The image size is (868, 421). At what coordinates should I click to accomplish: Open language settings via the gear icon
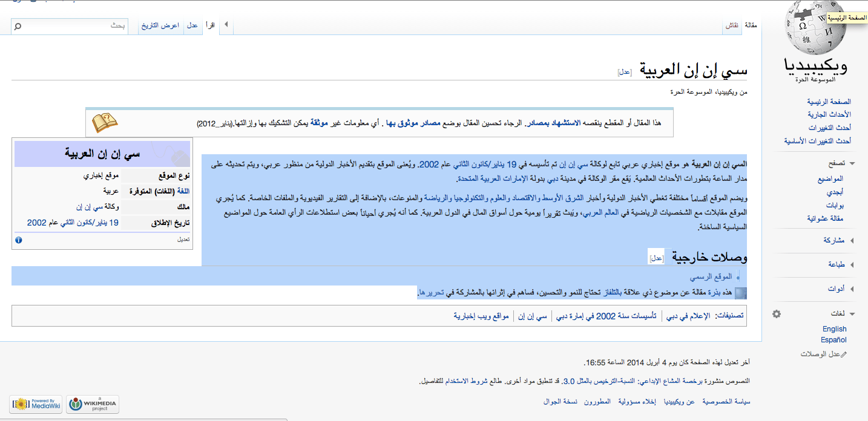click(777, 314)
